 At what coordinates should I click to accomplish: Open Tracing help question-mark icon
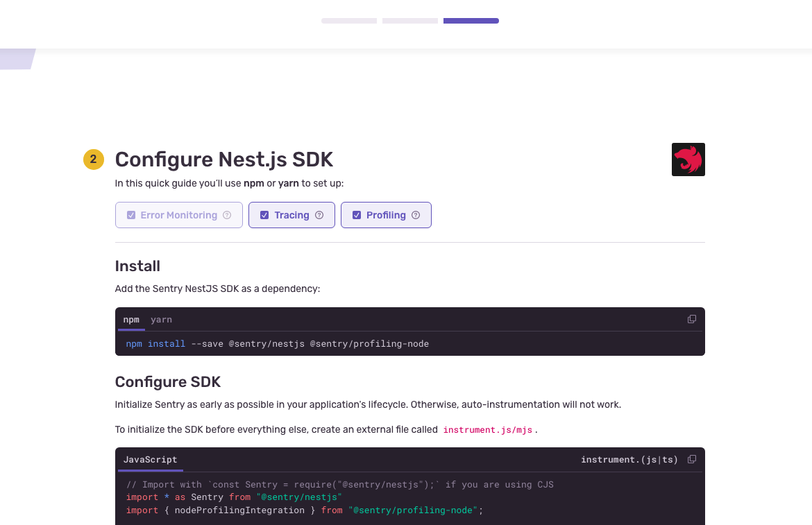click(319, 215)
